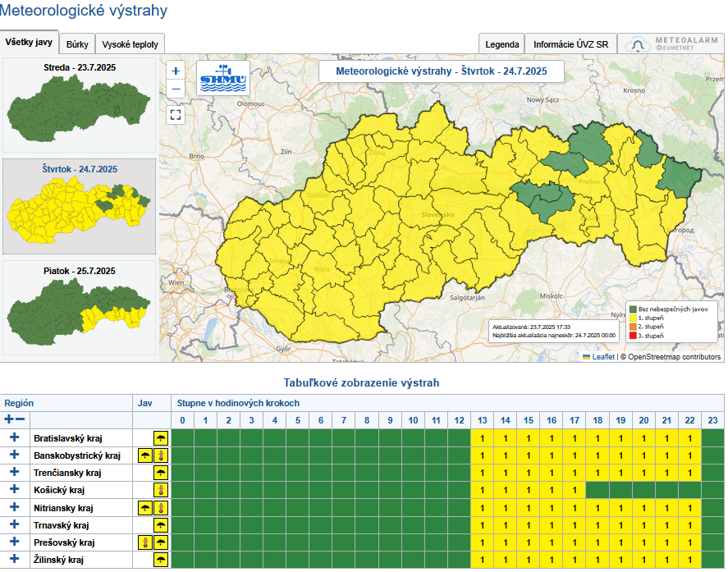This screenshot has height=572, width=728.
Task: Click the high temperature icon for Košický kraj
Action: [x=161, y=491]
